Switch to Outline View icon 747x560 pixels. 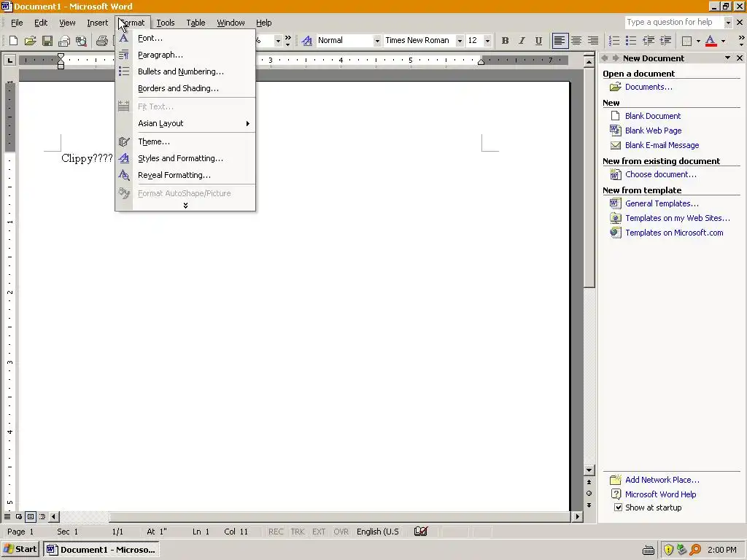[42, 516]
